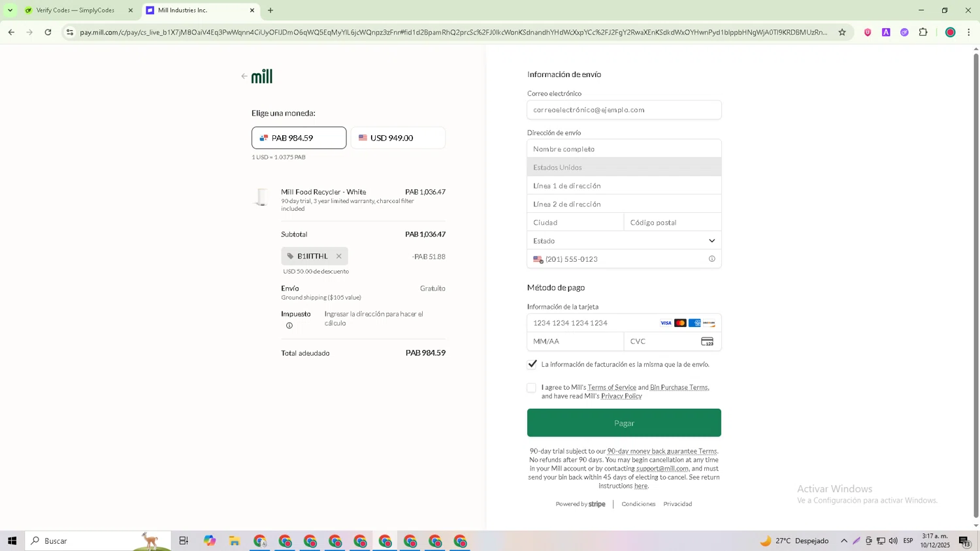Click the Ciudad field
This screenshot has height=551, width=980.
(576, 222)
